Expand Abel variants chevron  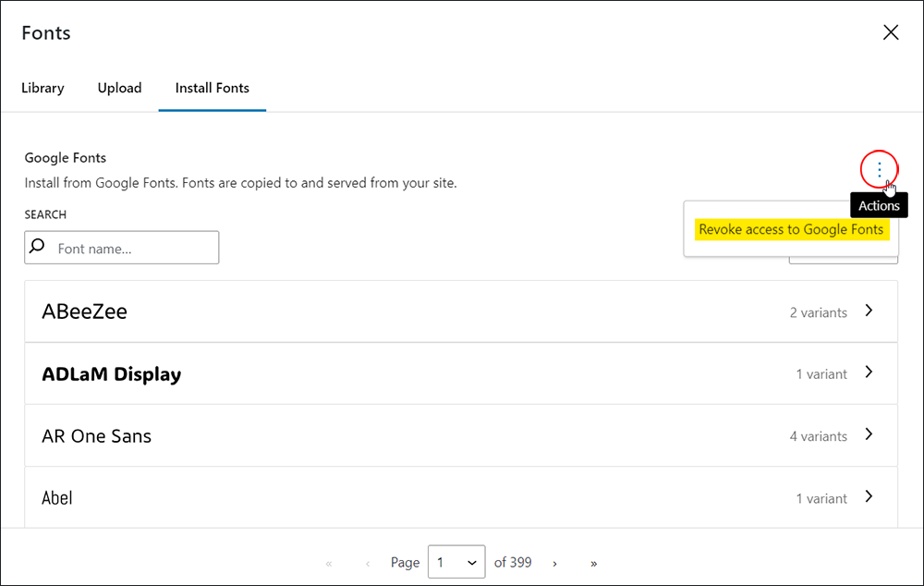click(869, 496)
